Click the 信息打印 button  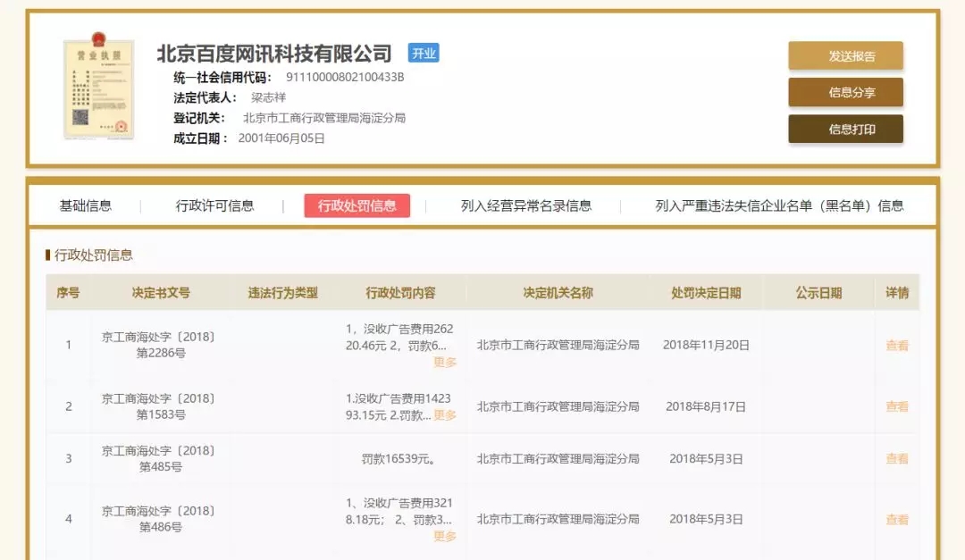click(845, 129)
